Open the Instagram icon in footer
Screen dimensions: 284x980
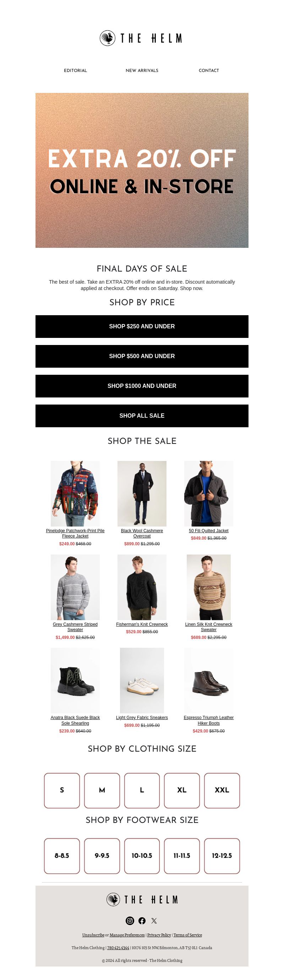(x=130, y=921)
